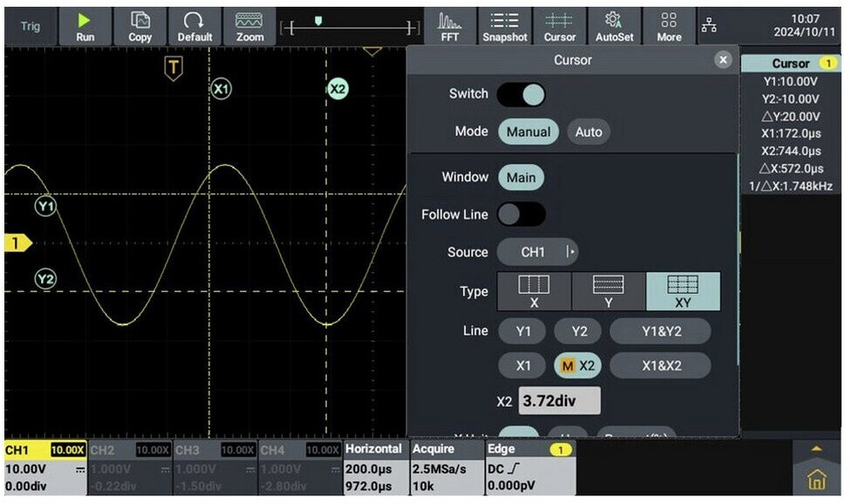Take a Snapshot of measurements

click(x=505, y=26)
